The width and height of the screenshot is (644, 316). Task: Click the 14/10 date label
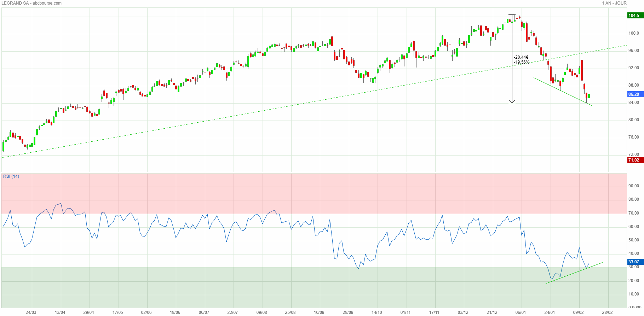coord(377,312)
